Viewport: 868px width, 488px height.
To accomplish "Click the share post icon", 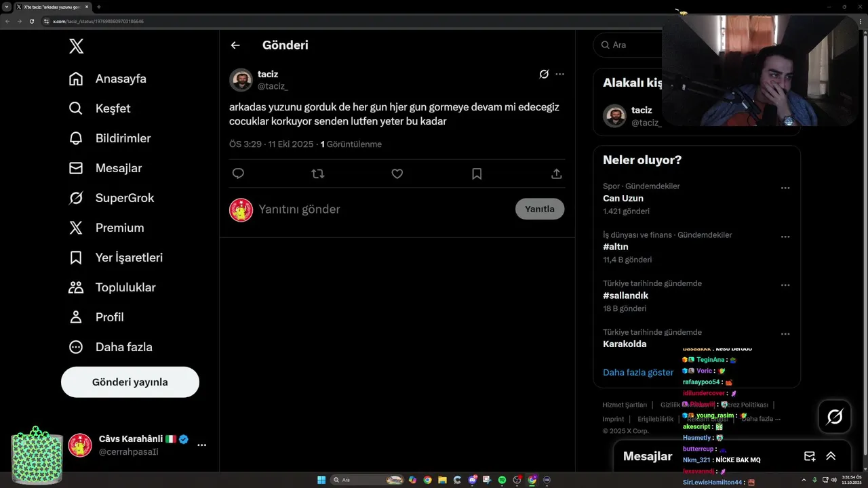I will pos(557,174).
